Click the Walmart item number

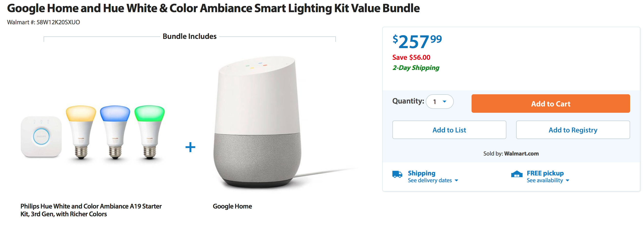click(44, 22)
